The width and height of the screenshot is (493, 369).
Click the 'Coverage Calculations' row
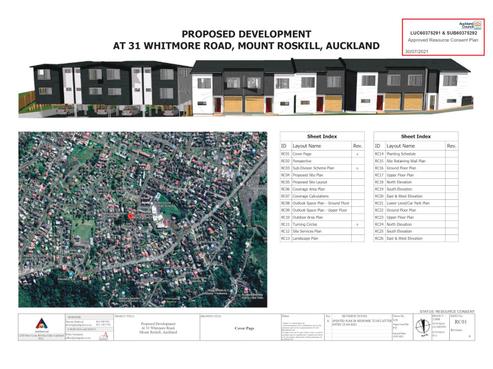(x=322, y=196)
